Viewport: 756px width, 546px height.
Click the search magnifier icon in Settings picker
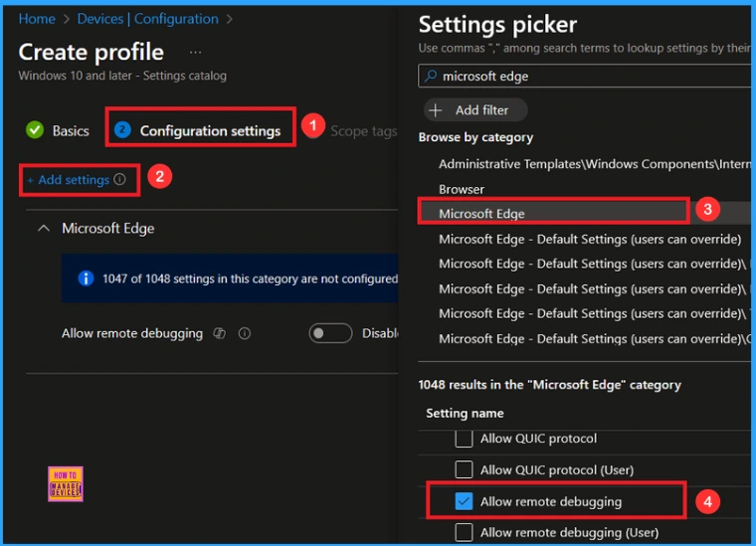431,76
